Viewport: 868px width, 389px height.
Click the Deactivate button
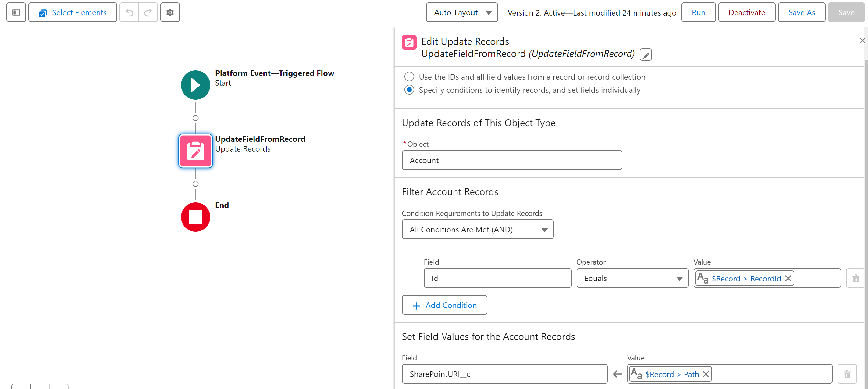tap(746, 12)
